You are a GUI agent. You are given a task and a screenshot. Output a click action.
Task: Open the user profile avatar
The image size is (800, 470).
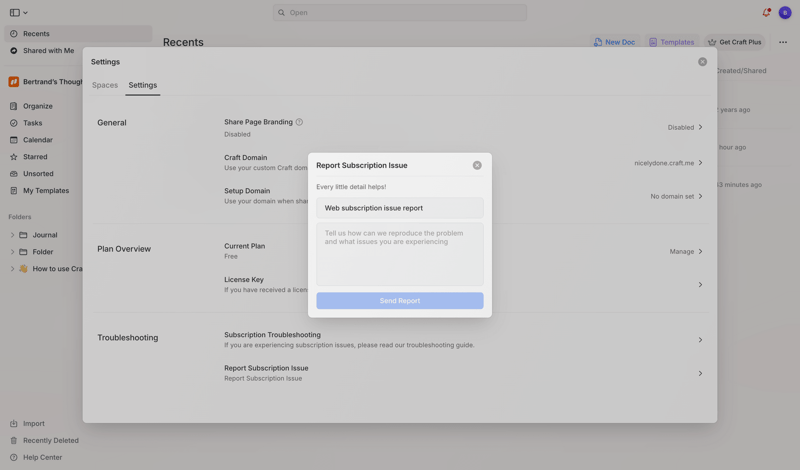785,13
